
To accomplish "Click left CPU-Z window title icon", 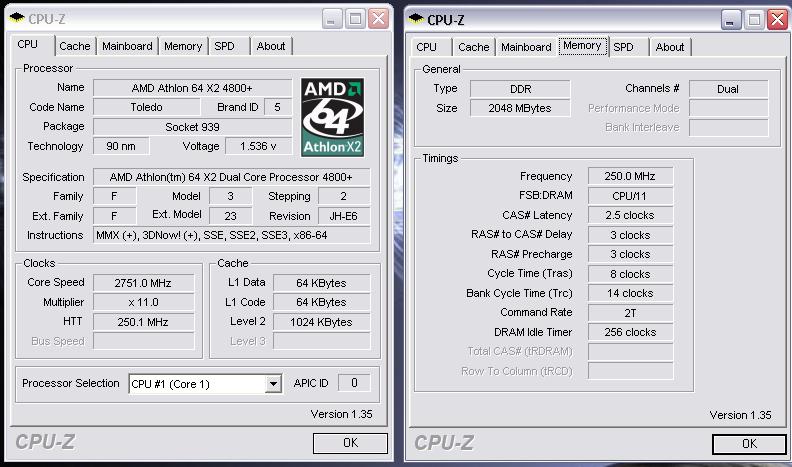I will 17,18.
